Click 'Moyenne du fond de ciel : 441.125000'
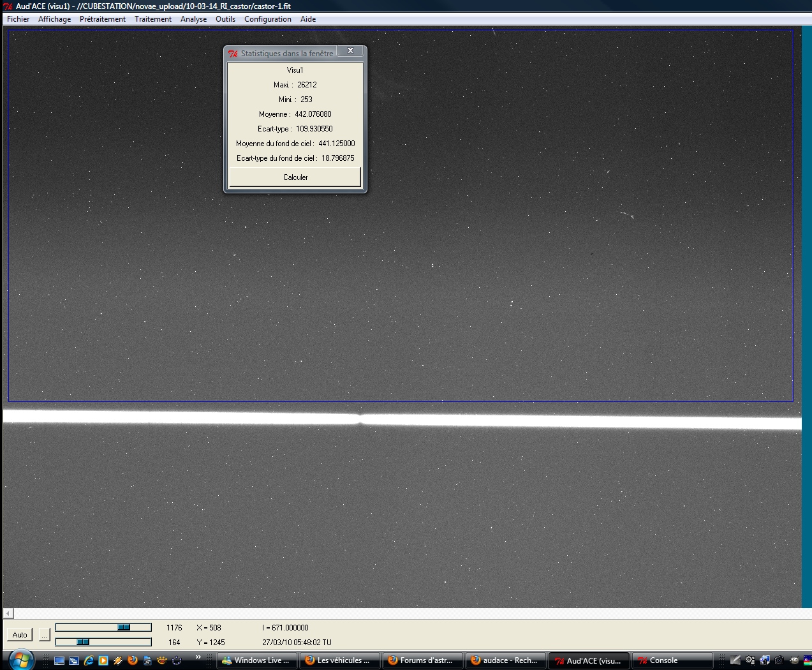The width and height of the screenshot is (812, 670). point(295,143)
